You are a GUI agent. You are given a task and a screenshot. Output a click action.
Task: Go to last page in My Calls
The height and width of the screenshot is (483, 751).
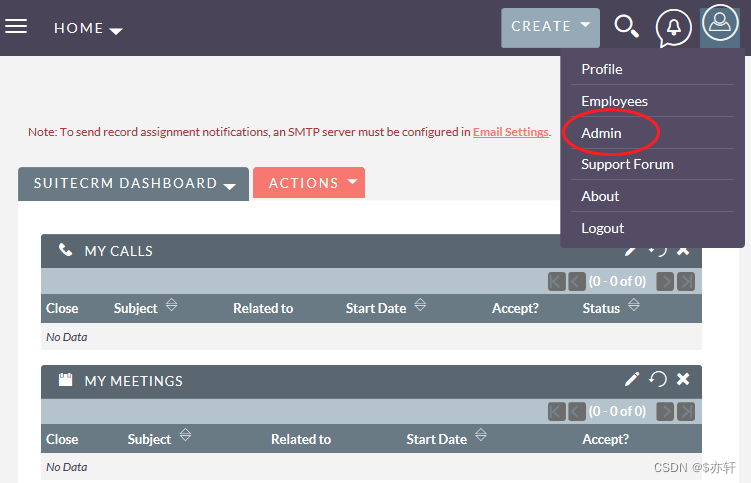tap(686, 281)
